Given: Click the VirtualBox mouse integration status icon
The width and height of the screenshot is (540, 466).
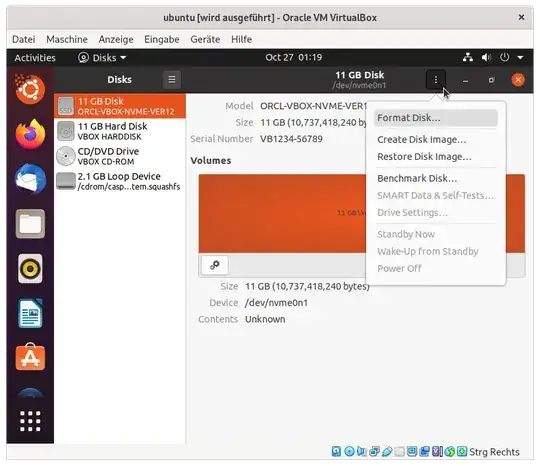Looking at the screenshot, I should coord(449,451).
